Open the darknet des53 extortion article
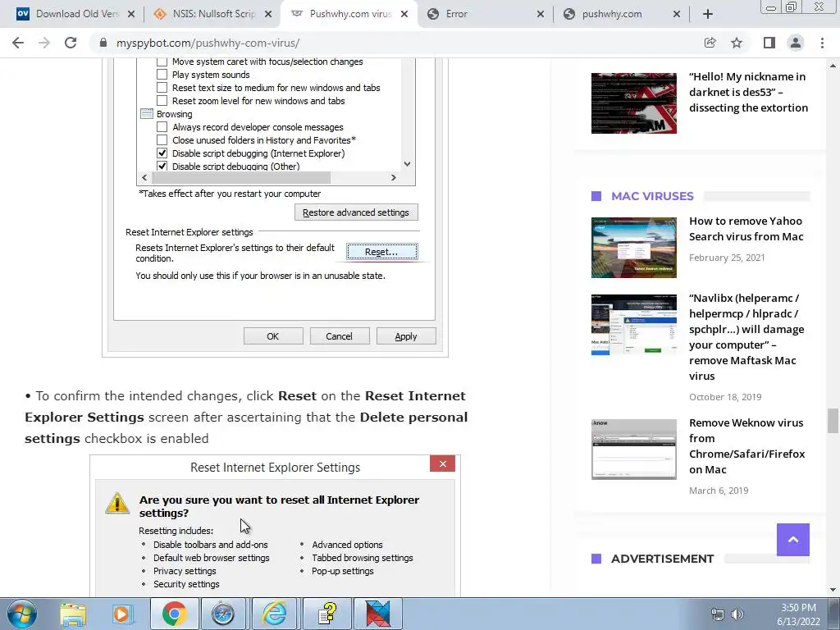Screen dimensions: 840x630 [x=748, y=92]
